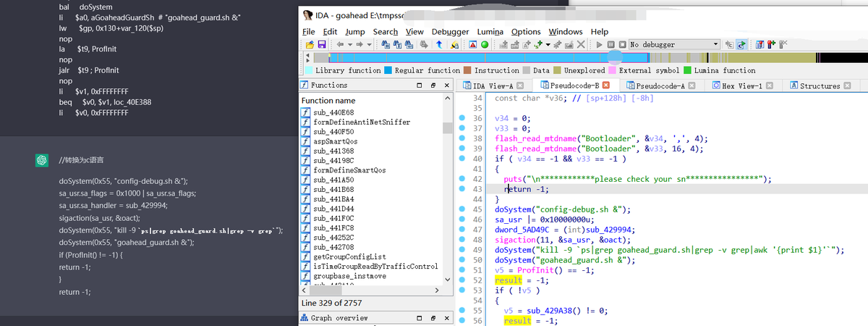Open the Debugger menu
Image resolution: width=868 pixels, height=326 pixels.
point(450,32)
